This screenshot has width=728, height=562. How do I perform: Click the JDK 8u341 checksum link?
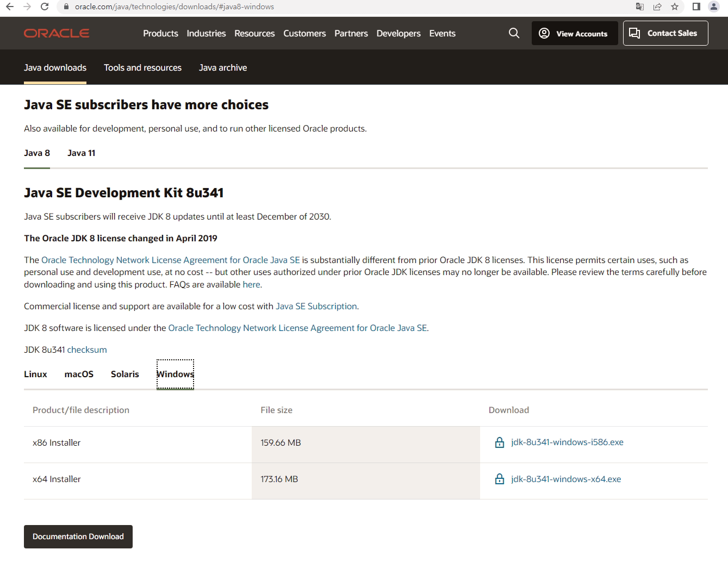(87, 349)
